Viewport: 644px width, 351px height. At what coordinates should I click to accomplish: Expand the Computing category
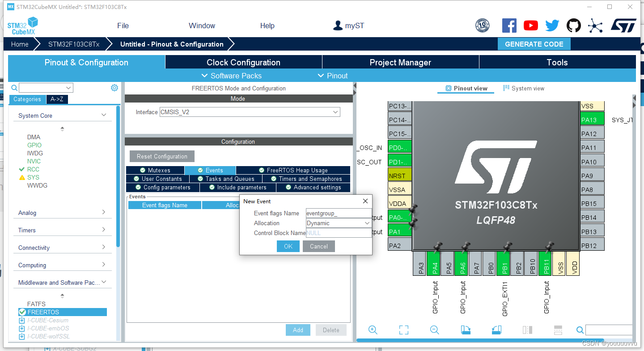(x=104, y=265)
